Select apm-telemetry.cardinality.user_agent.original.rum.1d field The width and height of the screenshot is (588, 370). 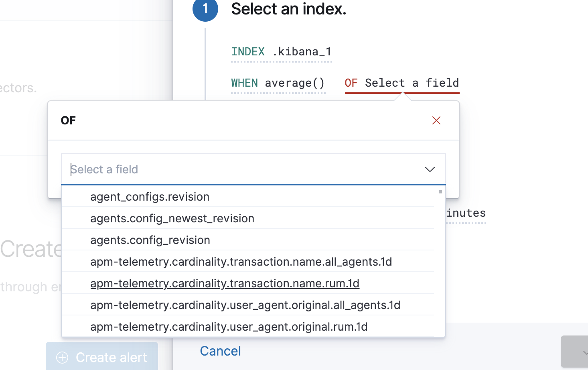pos(229,327)
